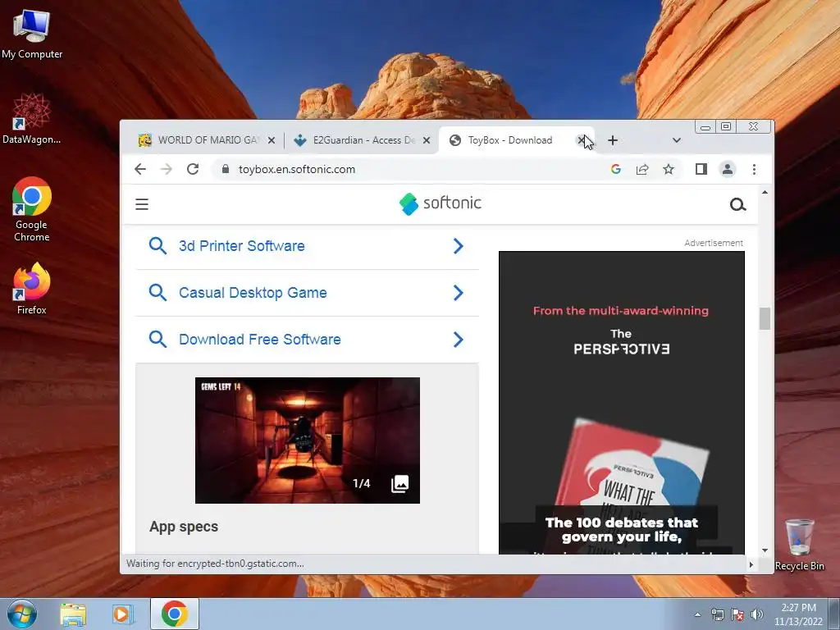Close the E2Guardian tab
This screenshot has height=630, width=840.
(427, 140)
